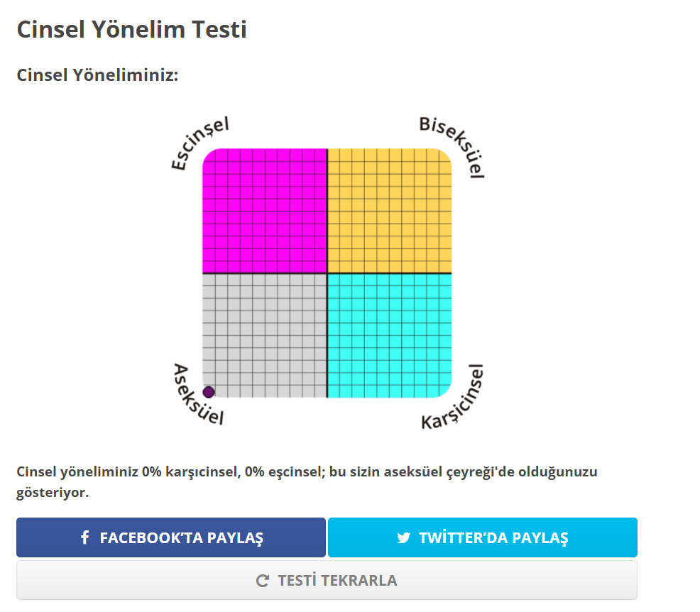
Task: Share the result with Facebook'ta Paylaş
Action: point(171,537)
